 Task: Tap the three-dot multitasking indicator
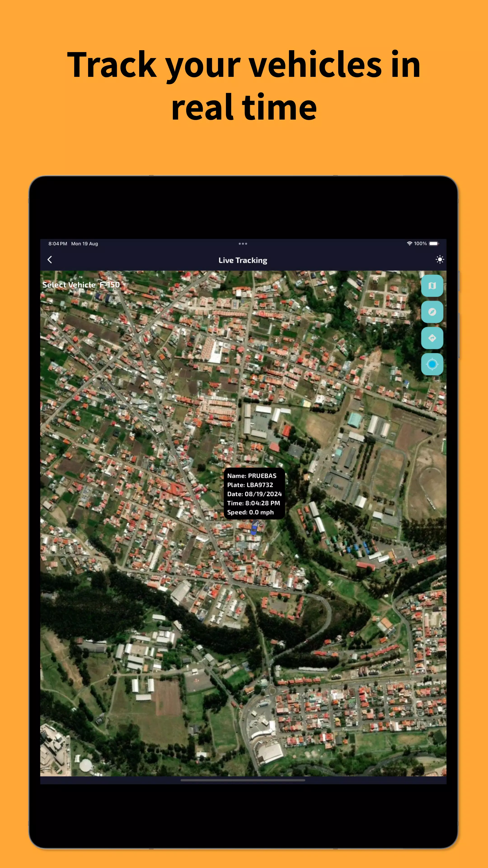pyautogui.click(x=243, y=244)
